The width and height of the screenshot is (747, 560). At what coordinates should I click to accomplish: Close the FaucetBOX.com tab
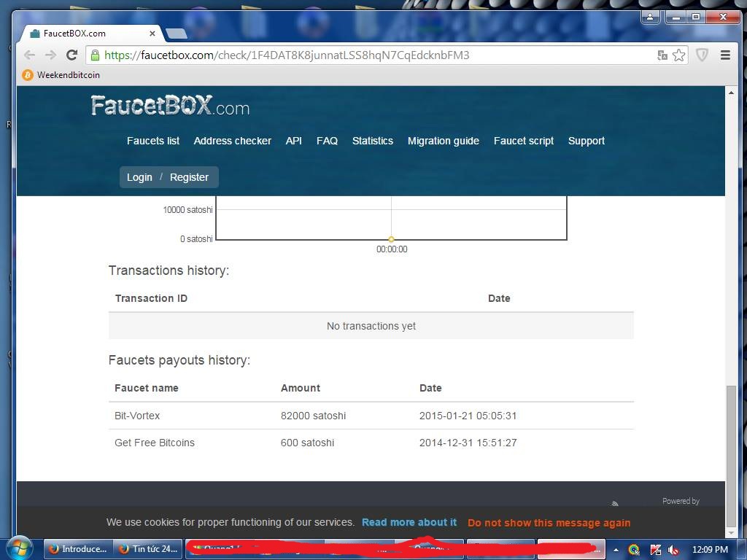[x=152, y=34]
